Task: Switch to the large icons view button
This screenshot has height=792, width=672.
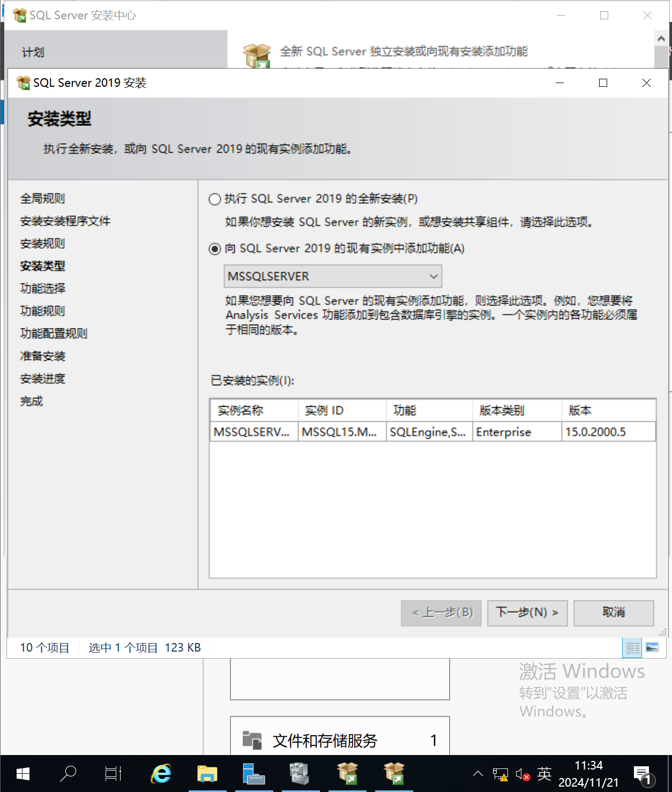Action: pyautogui.click(x=652, y=647)
